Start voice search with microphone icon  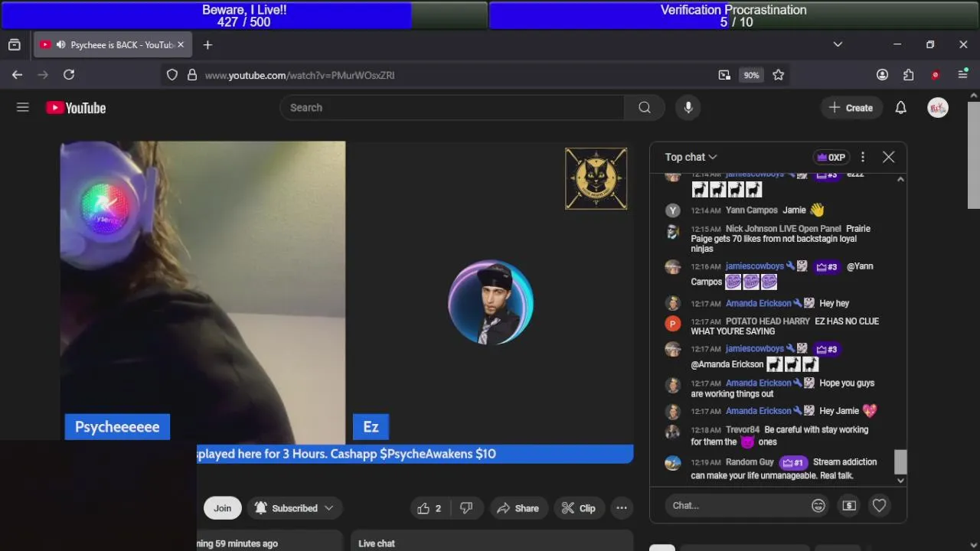[688, 108]
